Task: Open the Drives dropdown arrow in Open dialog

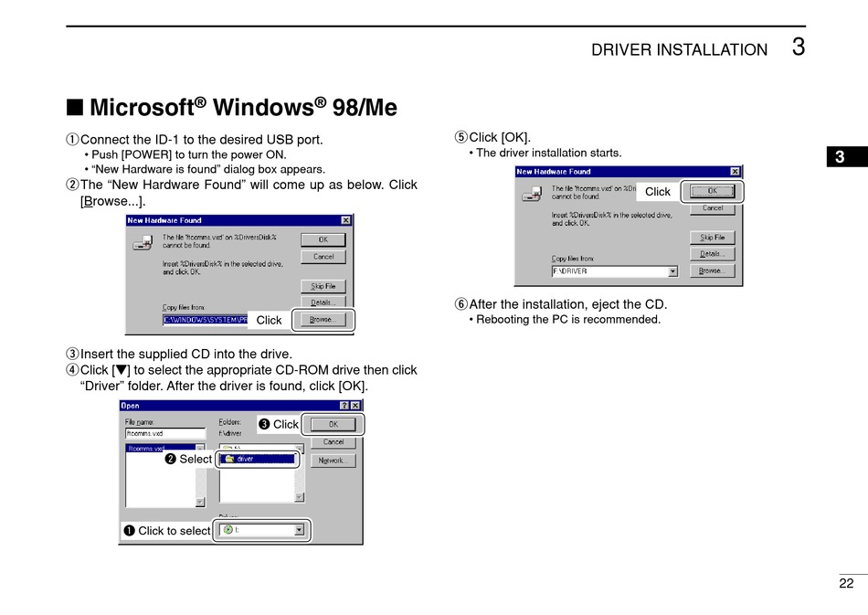Action: coord(299,530)
